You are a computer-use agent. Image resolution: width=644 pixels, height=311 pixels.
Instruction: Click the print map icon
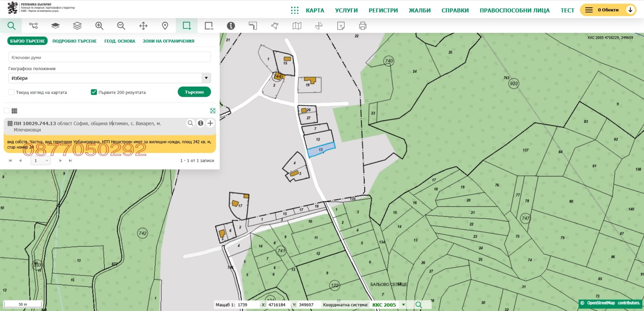click(x=363, y=26)
